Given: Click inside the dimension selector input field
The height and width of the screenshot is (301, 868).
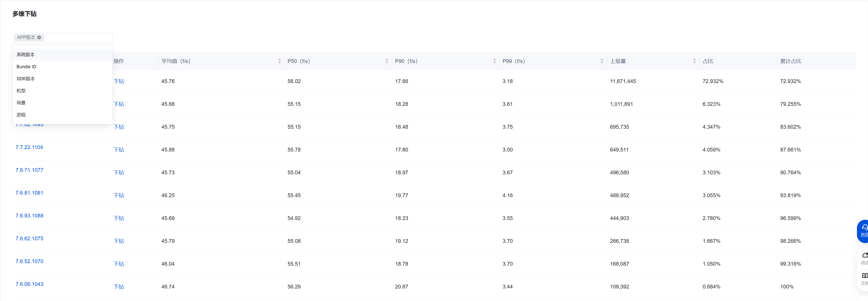Looking at the screenshot, I should tap(78, 37).
